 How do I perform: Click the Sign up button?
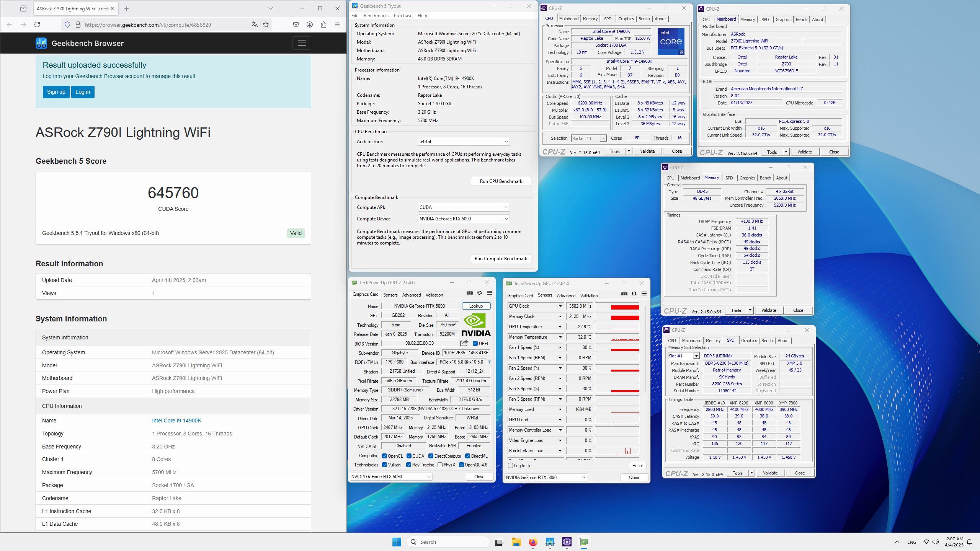[x=56, y=92]
